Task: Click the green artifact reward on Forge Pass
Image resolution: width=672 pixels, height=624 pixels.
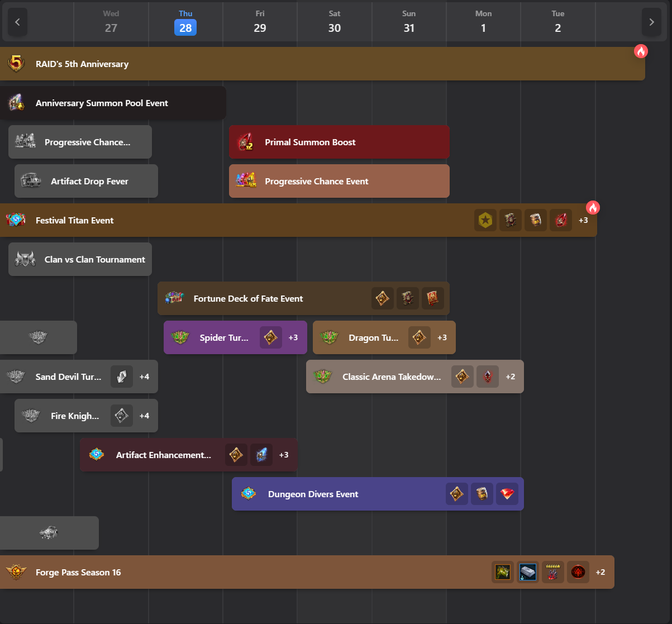Action: [x=503, y=572]
